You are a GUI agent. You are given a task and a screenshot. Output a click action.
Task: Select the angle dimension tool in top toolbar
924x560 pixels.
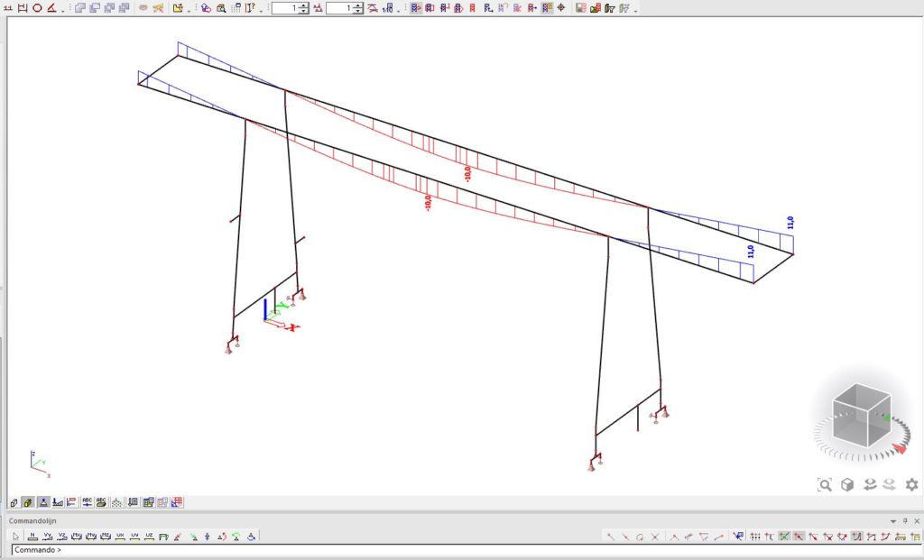point(51,8)
